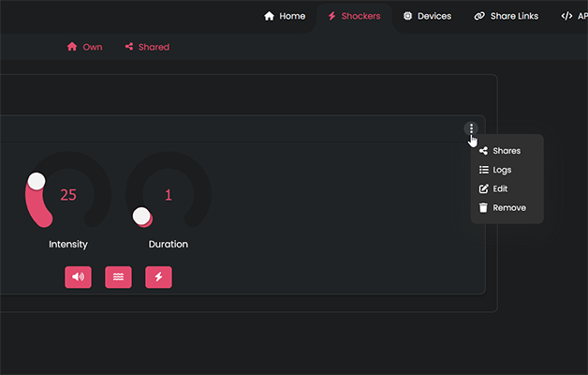Go to the Home page
This screenshot has width=588, height=375.
(285, 16)
